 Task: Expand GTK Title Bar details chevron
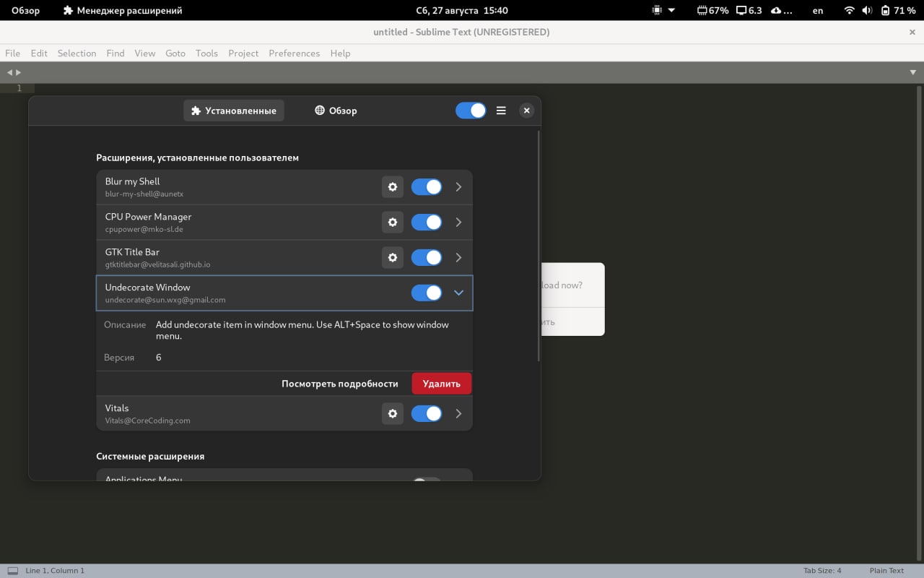click(x=458, y=257)
